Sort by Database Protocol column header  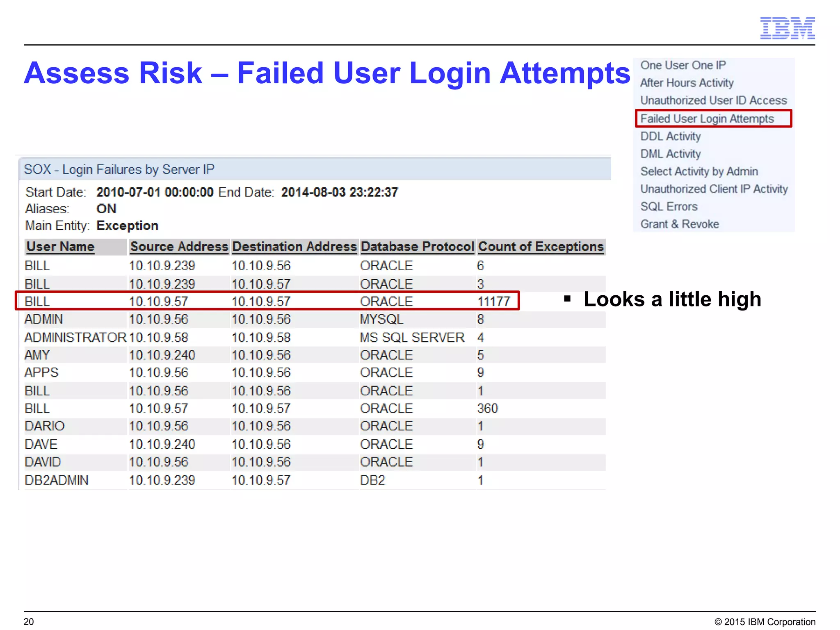[x=418, y=247]
